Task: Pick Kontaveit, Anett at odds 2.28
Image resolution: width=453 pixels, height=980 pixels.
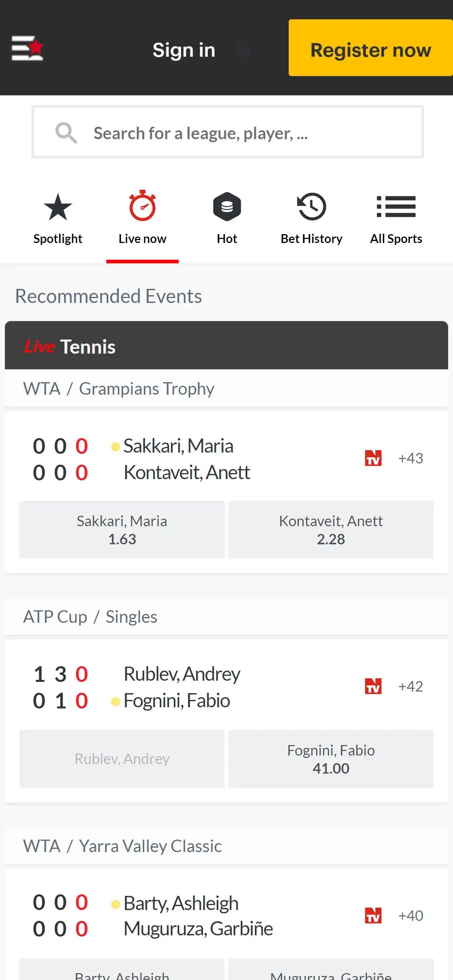Action: 331,530
